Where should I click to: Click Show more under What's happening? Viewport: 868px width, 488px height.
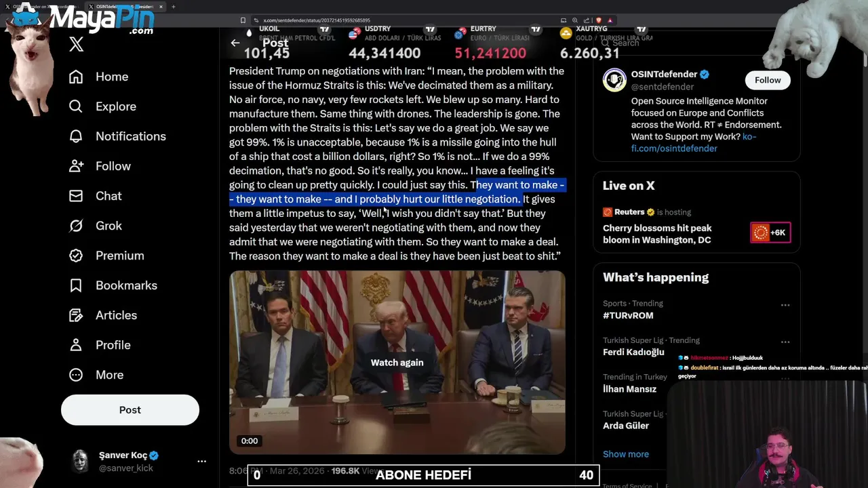(x=626, y=454)
